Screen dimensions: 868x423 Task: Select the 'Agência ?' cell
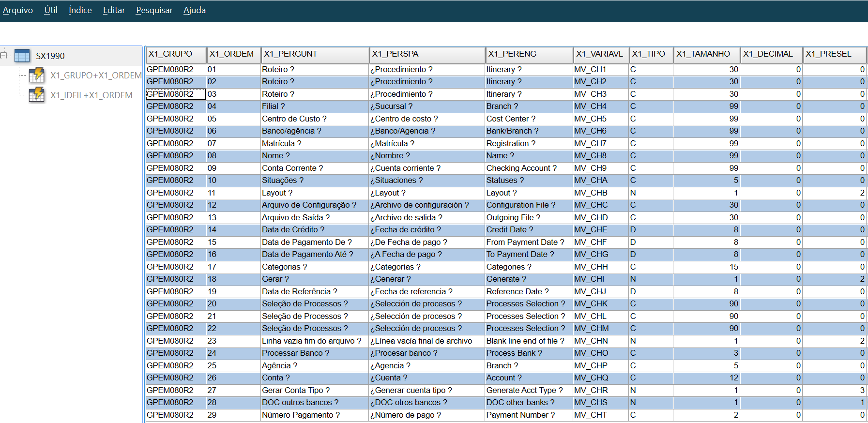click(315, 365)
